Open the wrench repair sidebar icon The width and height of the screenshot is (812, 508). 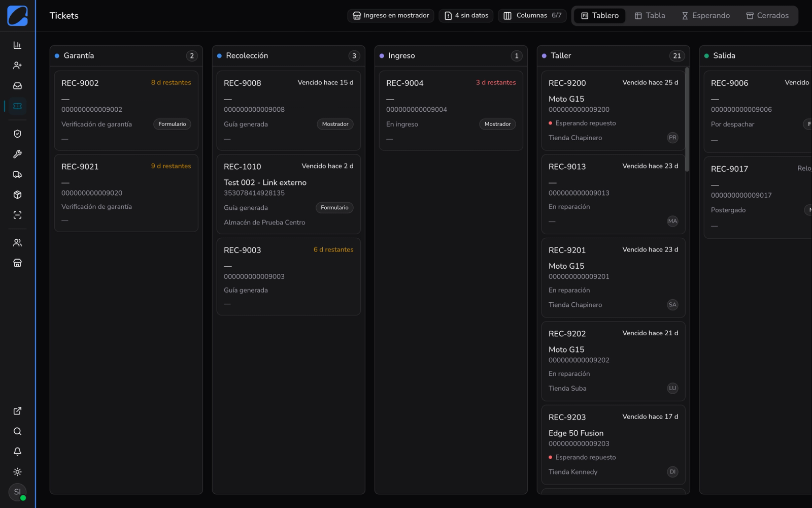(x=17, y=154)
